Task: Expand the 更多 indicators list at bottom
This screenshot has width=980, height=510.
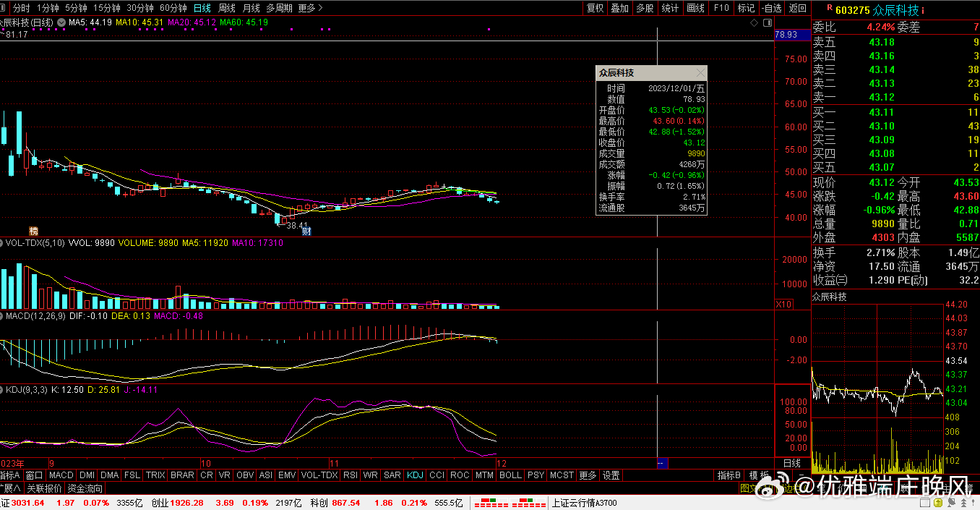Action: click(x=588, y=475)
